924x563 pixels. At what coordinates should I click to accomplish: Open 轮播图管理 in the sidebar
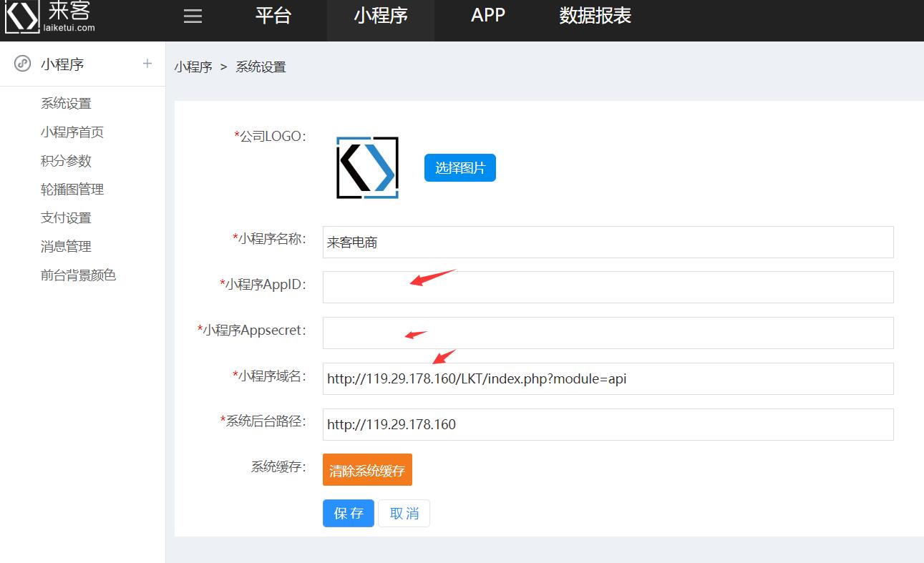pos(72,190)
